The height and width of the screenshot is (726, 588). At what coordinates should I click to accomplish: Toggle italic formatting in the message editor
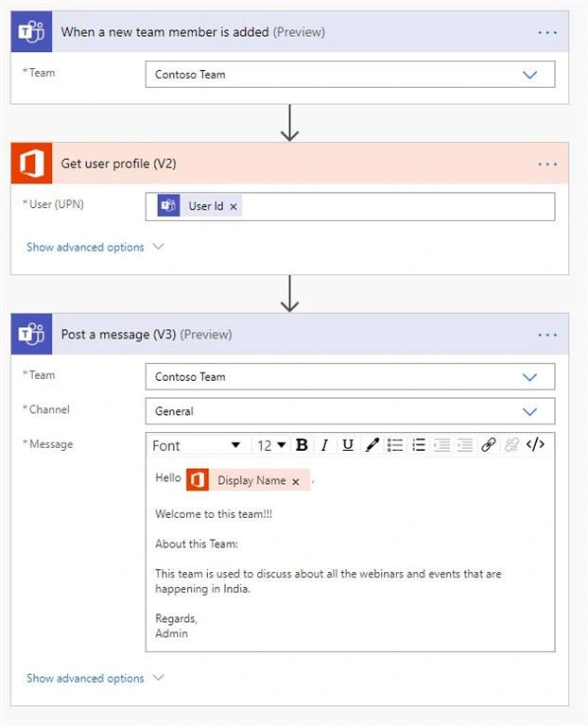[x=324, y=445]
